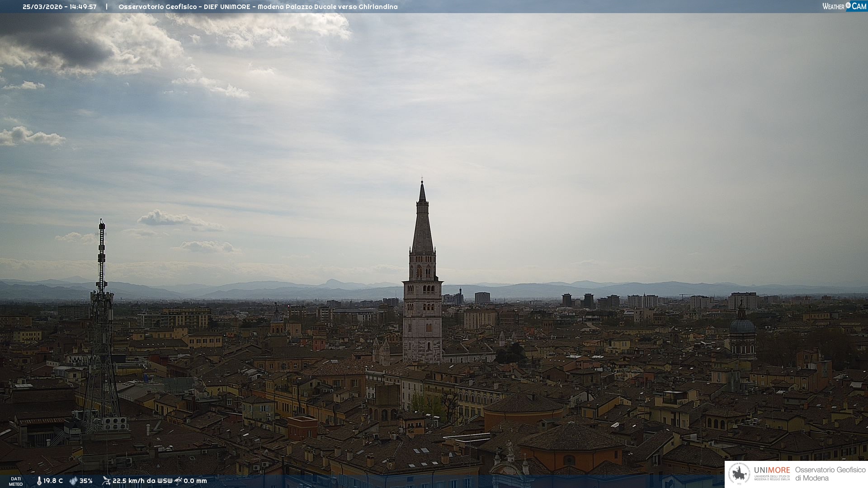Click the WeatherCam camera lens icon
This screenshot has width=868, height=488.
(848, 5)
